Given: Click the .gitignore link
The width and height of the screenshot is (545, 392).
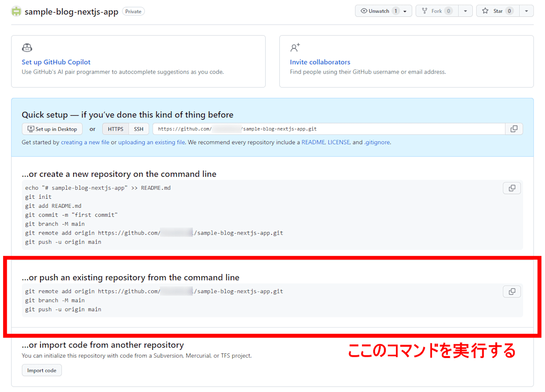Looking at the screenshot, I should pos(377,142).
